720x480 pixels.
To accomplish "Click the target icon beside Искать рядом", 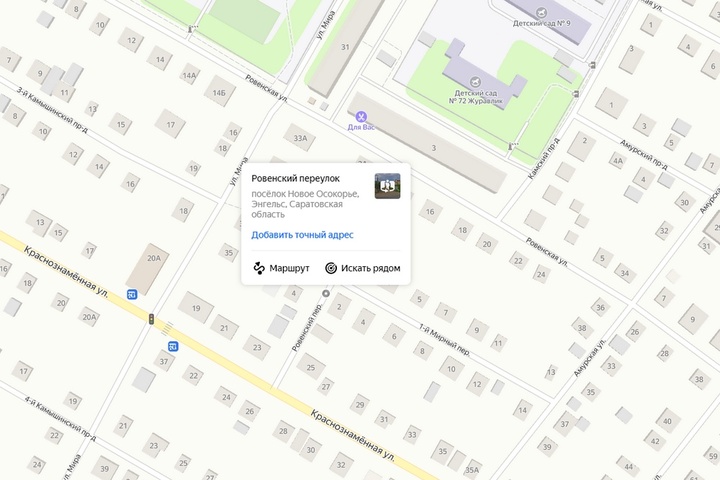I will (331, 268).
